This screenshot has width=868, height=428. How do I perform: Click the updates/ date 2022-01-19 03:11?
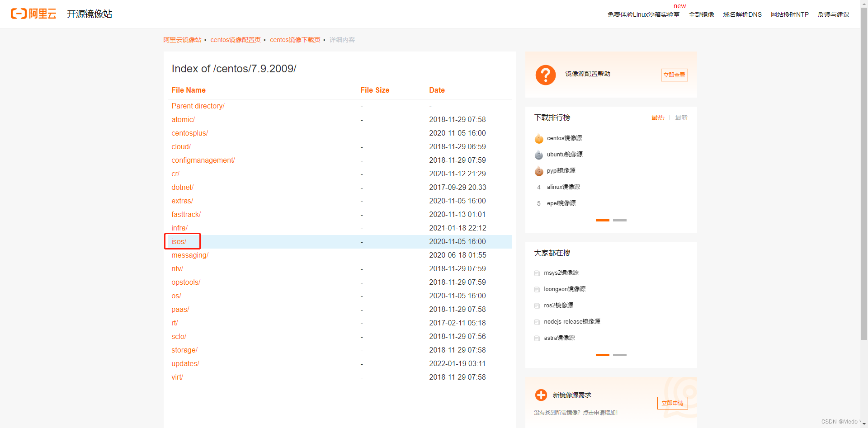pyautogui.click(x=458, y=363)
